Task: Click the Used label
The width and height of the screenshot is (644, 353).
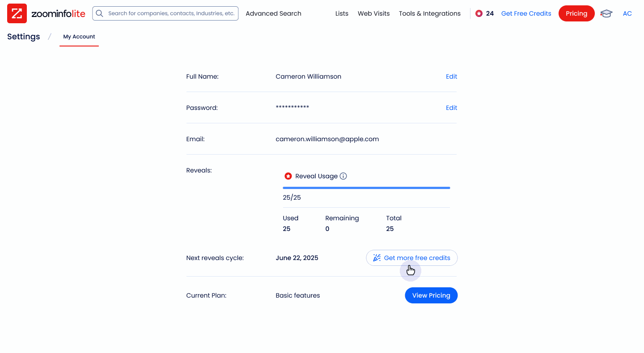Action: pyautogui.click(x=291, y=218)
